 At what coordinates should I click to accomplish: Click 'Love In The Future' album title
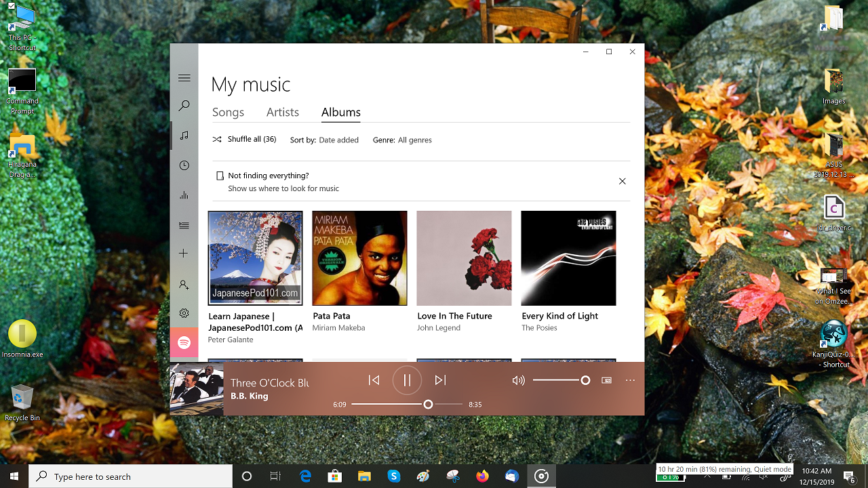click(454, 316)
